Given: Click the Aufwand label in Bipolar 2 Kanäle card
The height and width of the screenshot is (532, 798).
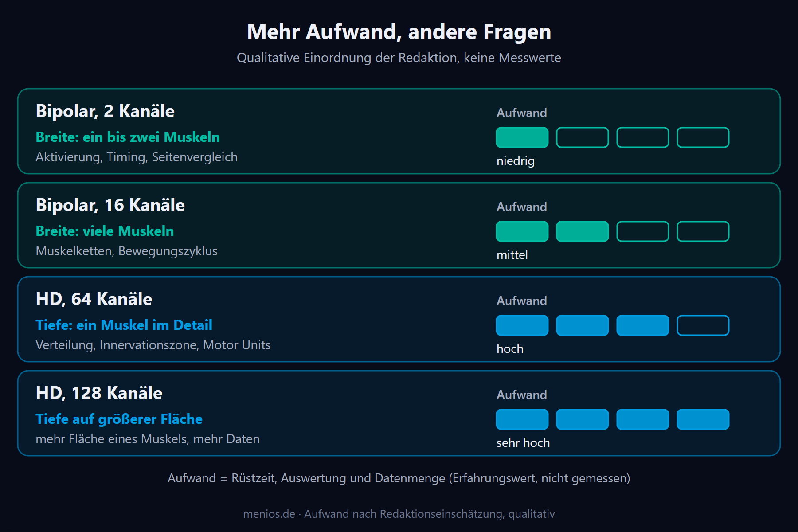Looking at the screenshot, I should [x=522, y=113].
